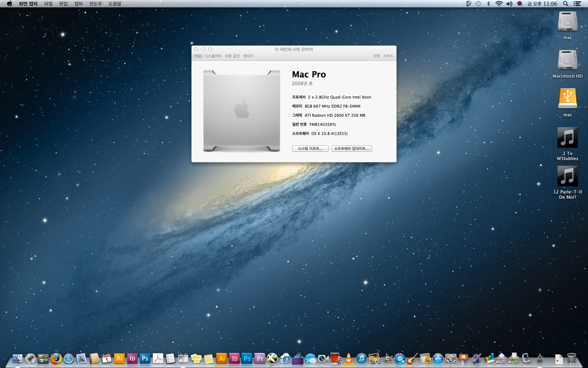
Task: Open Firefox from the dock
Action: point(56,359)
